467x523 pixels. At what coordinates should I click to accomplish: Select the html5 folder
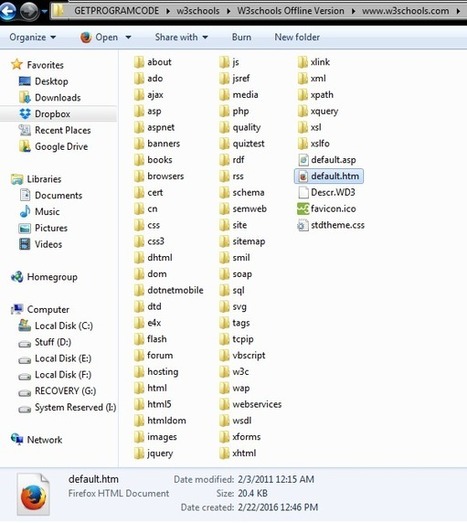tap(153, 404)
